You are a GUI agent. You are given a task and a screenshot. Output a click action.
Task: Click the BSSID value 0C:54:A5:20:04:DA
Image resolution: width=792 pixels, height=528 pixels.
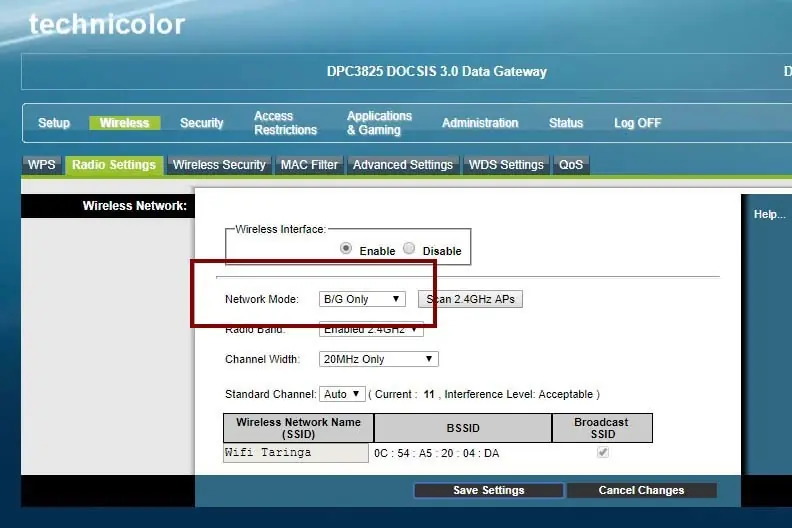[x=436, y=453]
